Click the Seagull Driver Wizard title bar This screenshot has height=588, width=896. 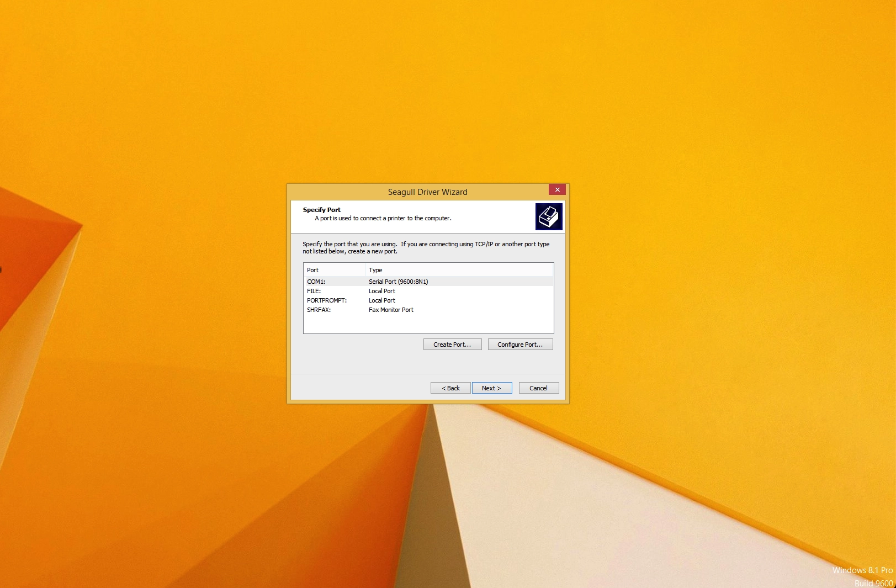[427, 192]
